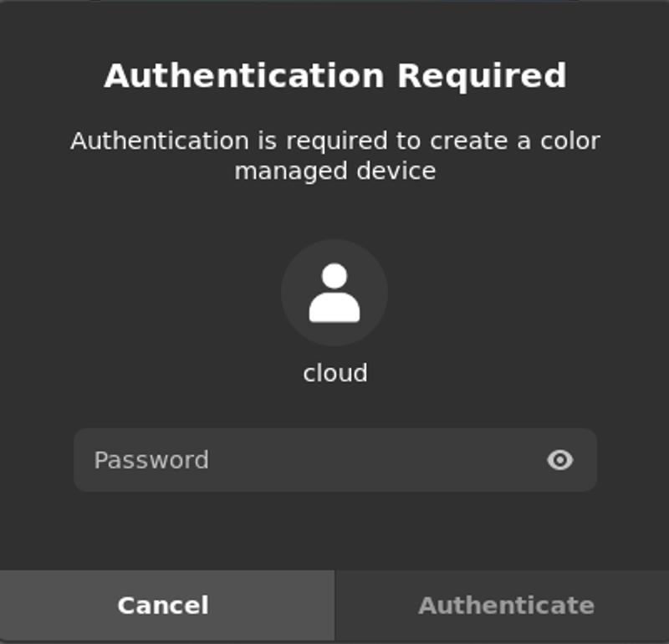Click inside the Password input field
This screenshot has height=644, width=669.
point(318,460)
